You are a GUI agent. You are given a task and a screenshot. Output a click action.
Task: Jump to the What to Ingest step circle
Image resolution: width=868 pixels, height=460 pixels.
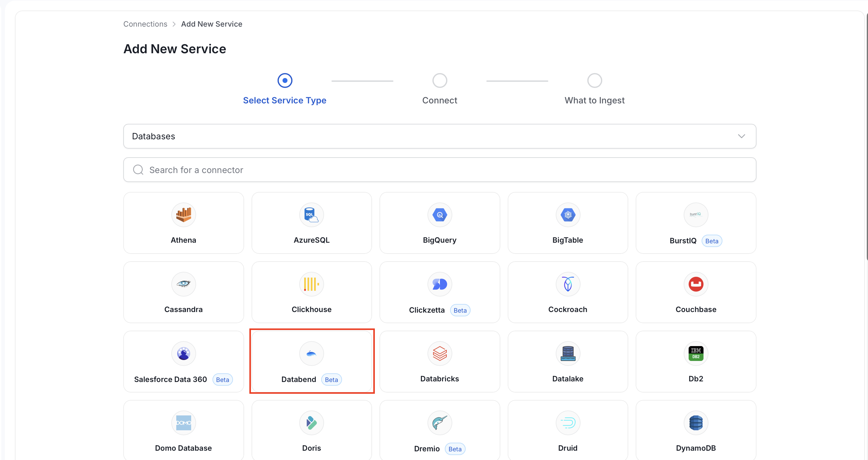click(x=594, y=80)
